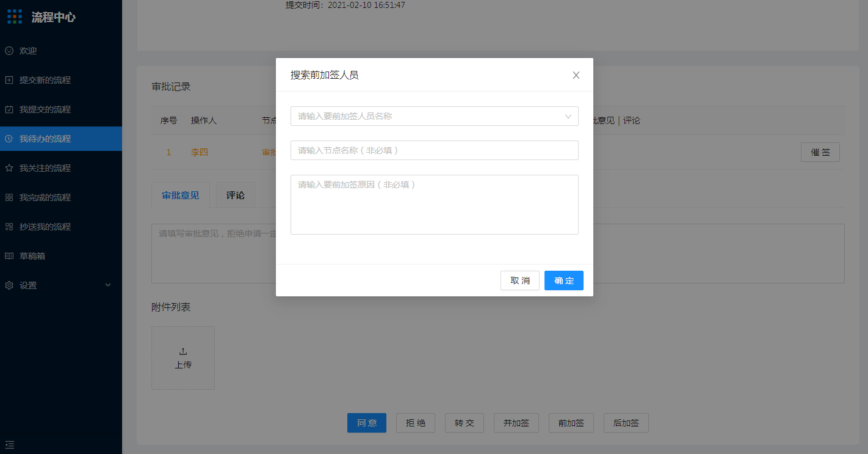The image size is (868, 454).
Task: Click the icon beside 抄送我的流程
Action: point(9,227)
